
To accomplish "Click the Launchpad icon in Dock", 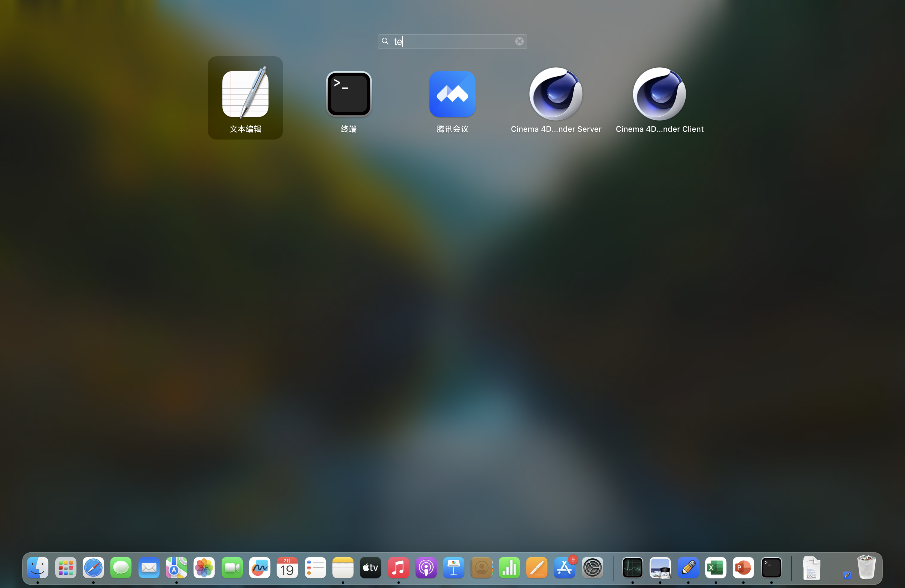I will [66, 568].
